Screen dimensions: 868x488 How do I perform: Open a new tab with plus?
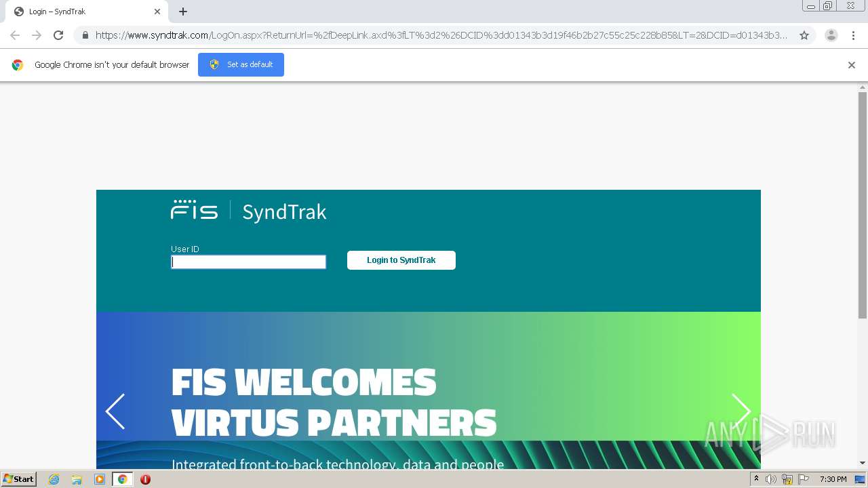[183, 12]
